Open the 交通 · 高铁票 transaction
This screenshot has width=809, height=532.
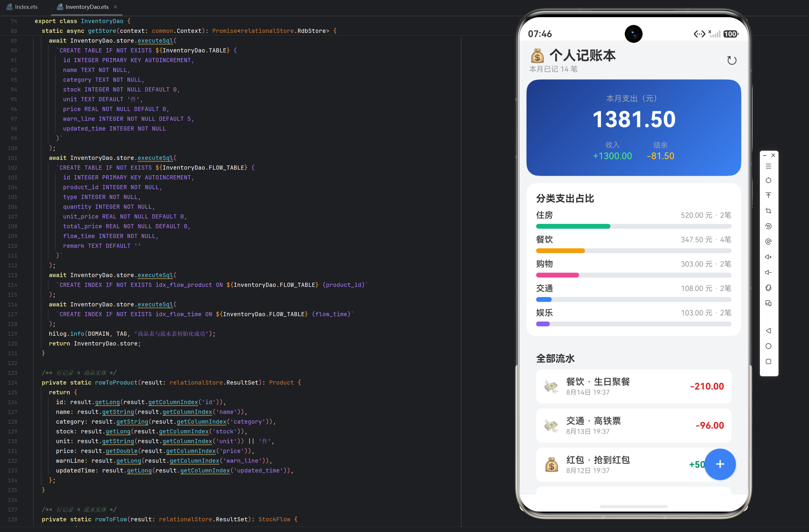point(633,426)
